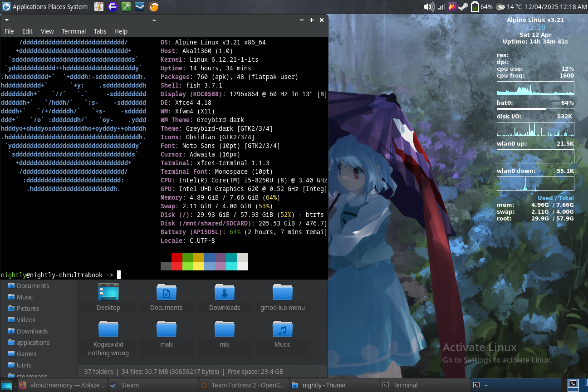
Task: Open the terminal window menu arrow
Action: pos(7,20)
